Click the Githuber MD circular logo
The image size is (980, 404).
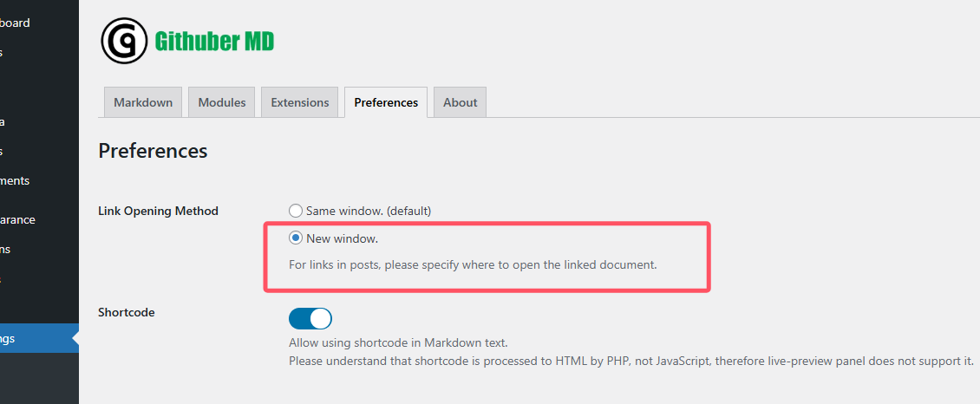(124, 41)
